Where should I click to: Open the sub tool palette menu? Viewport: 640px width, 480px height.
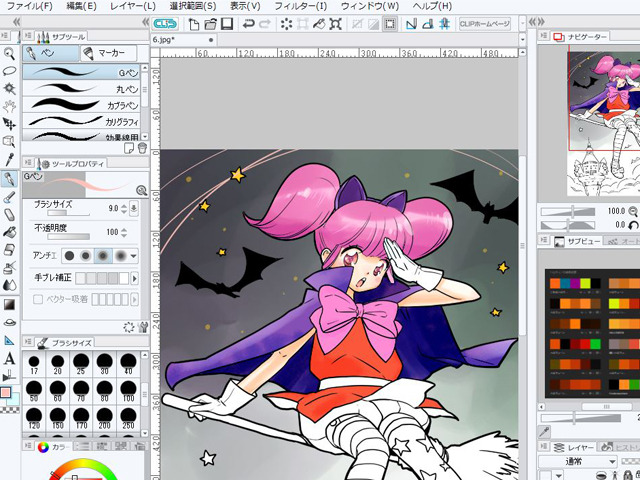tap(27, 36)
